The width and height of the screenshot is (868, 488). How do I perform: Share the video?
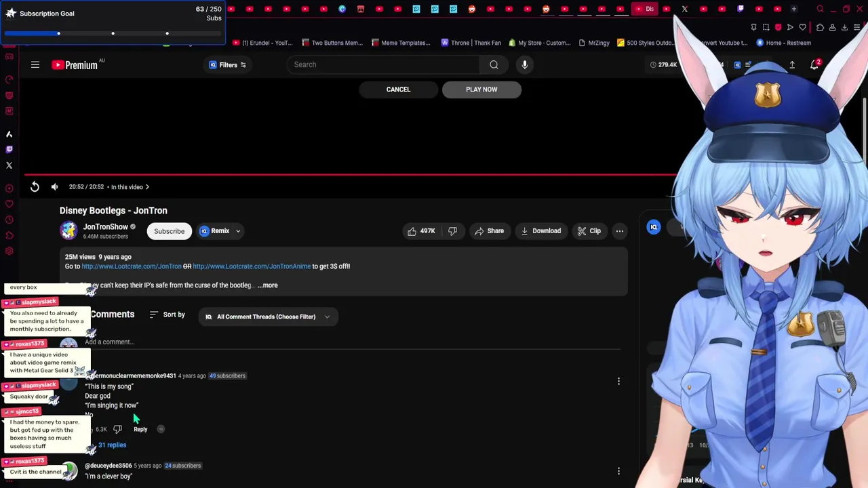click(x=489, y=231)
